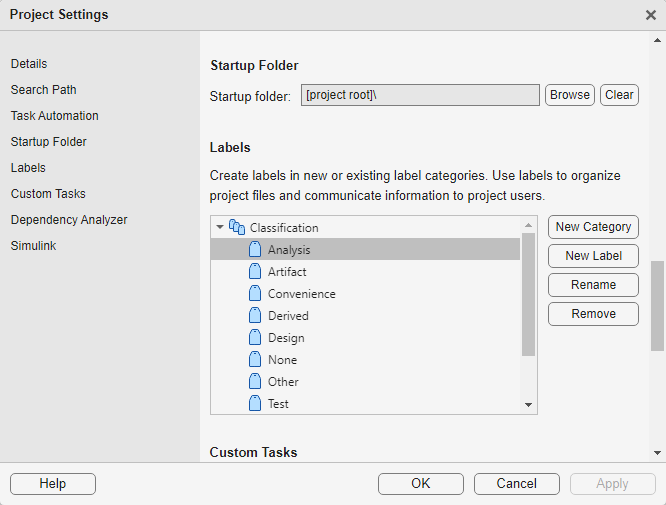Click the main panel scroll-down arrow

[x=657, y=452]
